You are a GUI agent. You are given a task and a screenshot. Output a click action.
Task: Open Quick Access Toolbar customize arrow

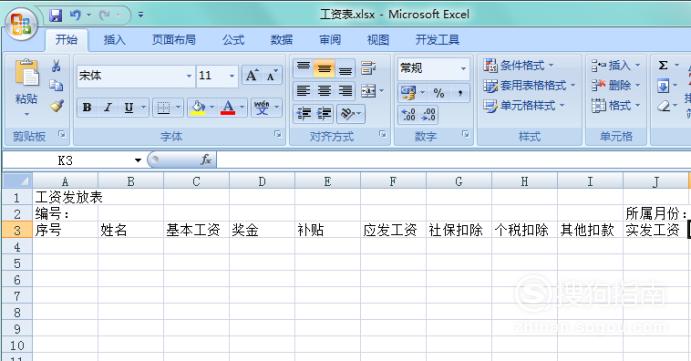[141, 15]
